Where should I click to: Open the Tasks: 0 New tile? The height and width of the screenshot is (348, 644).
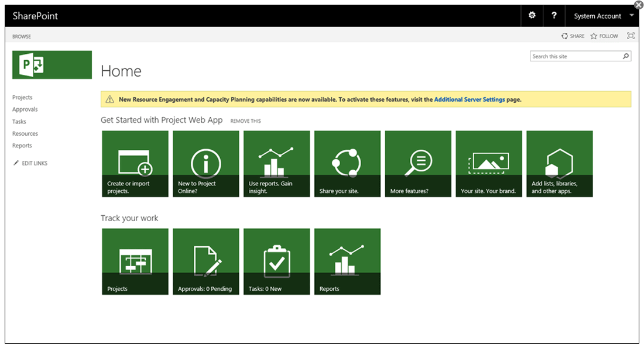[276, 261]
